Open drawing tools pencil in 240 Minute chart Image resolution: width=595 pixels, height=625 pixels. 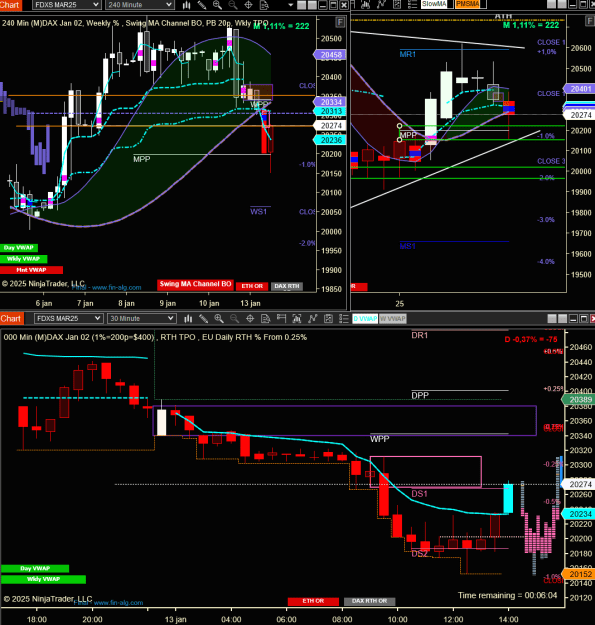202,5
